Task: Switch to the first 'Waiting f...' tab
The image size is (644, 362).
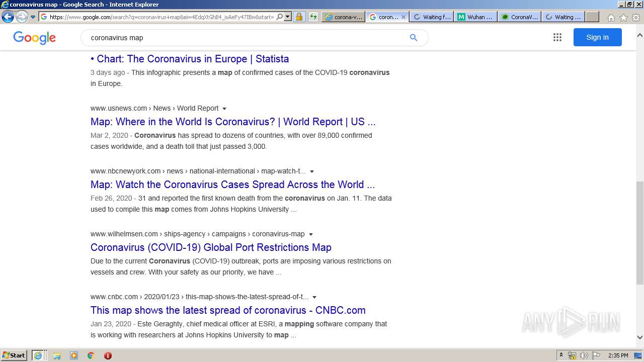Action: point(432,17)
